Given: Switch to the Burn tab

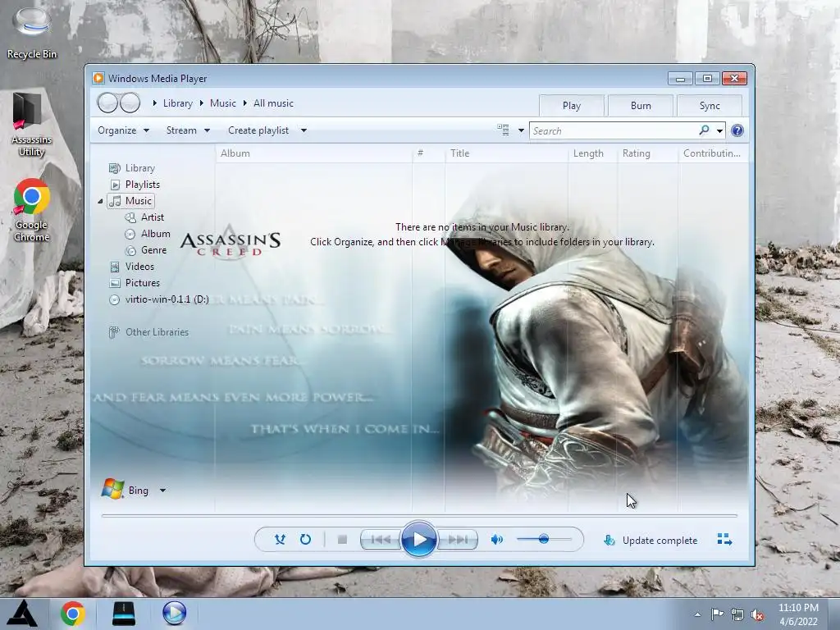Looking at the screenshot, I should coord(641,106).
